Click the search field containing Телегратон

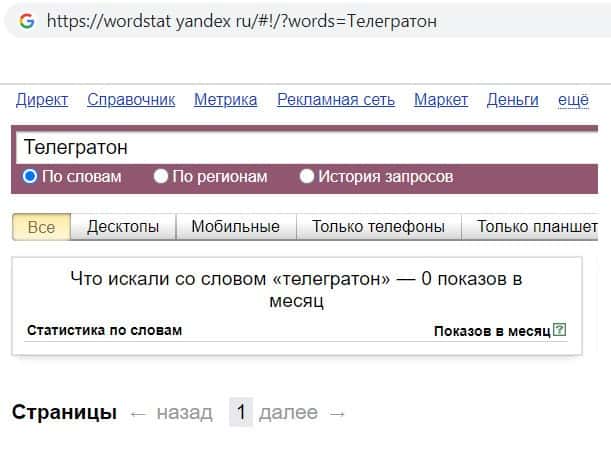[300, 147]
